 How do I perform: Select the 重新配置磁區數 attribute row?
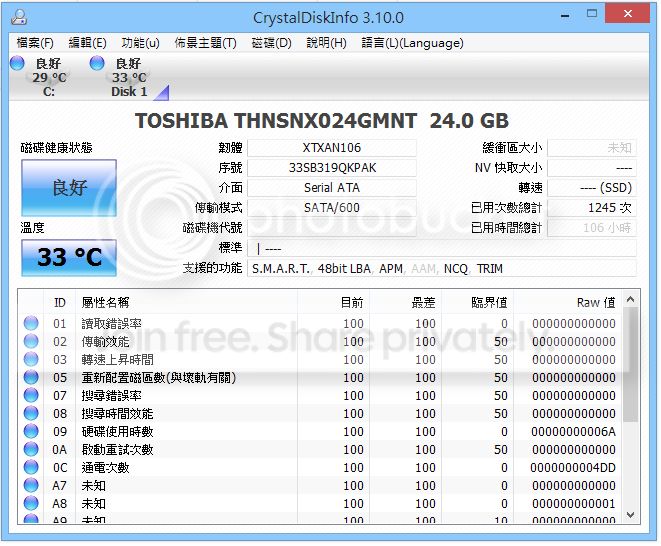(x=320, y=377)
